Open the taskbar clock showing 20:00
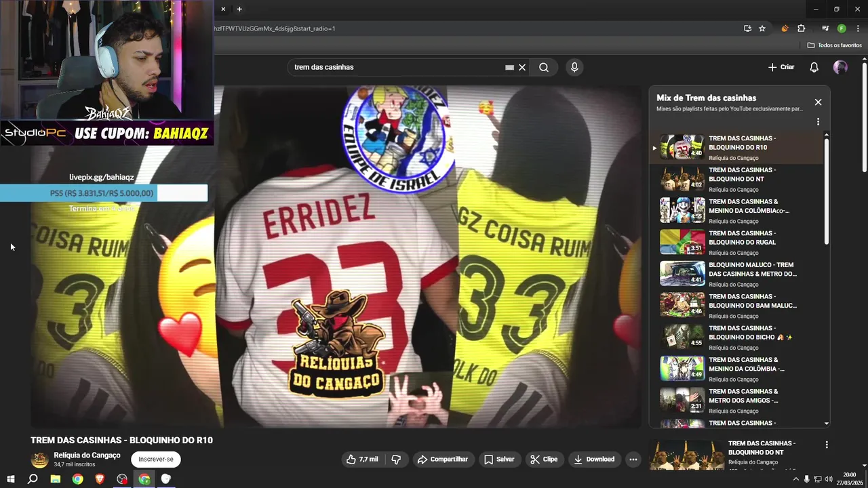Viewport: 868px width, 488px height. pos(850,479)
